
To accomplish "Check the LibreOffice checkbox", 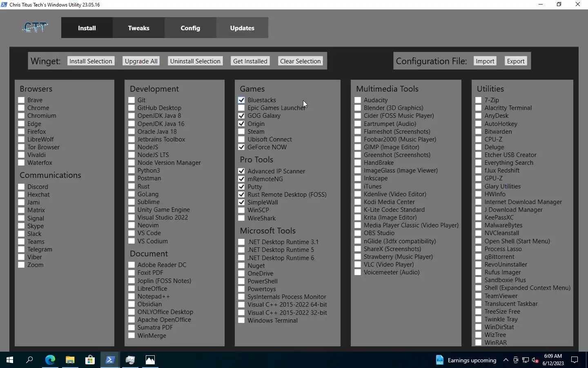I will tap(131, 289).
